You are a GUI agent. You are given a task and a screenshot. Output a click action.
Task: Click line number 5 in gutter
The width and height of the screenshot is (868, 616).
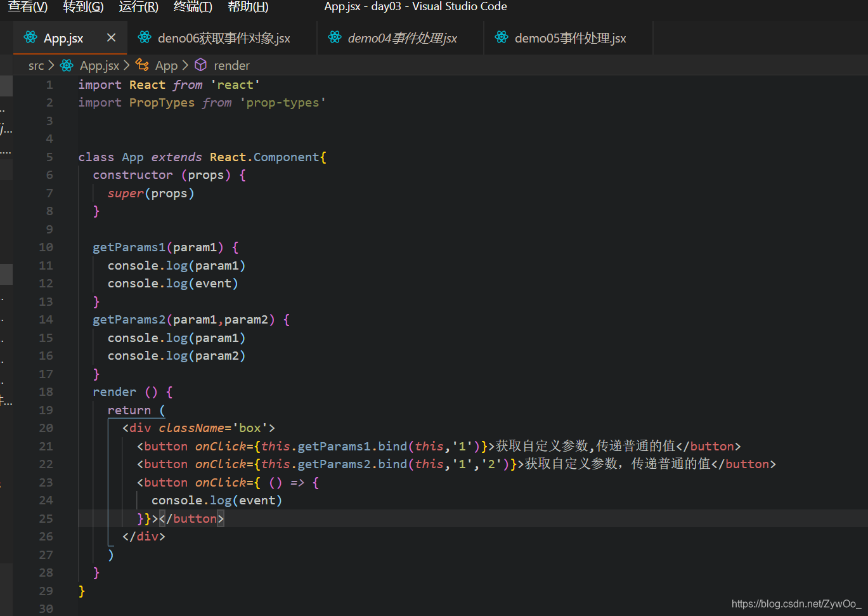[x=49, y=157]
